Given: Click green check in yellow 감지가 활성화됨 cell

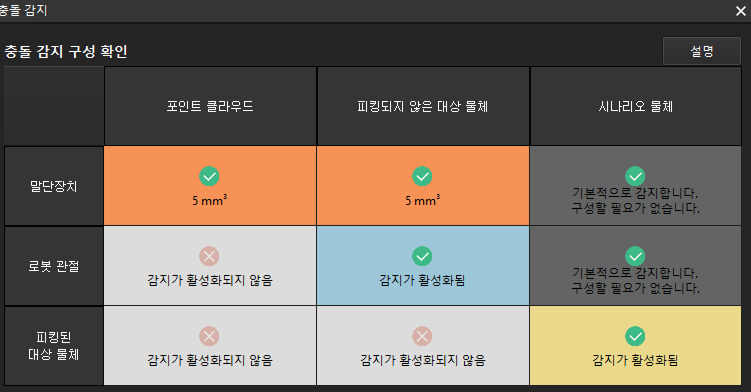Looking at the screenshot, I should tap(635, 336).
